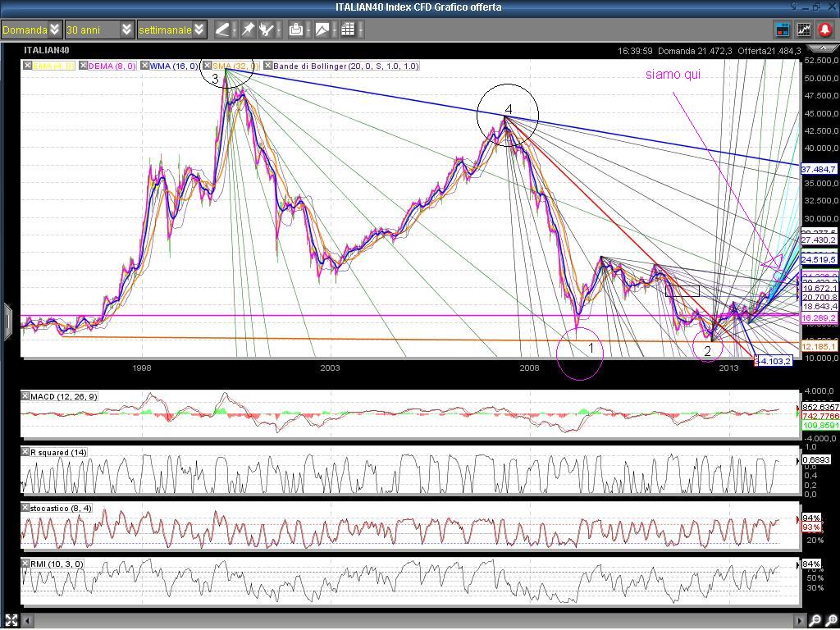The height and width of the screenshot is (630, 840).
Task: Click the scroll right arrow
Action: (802, 620)
